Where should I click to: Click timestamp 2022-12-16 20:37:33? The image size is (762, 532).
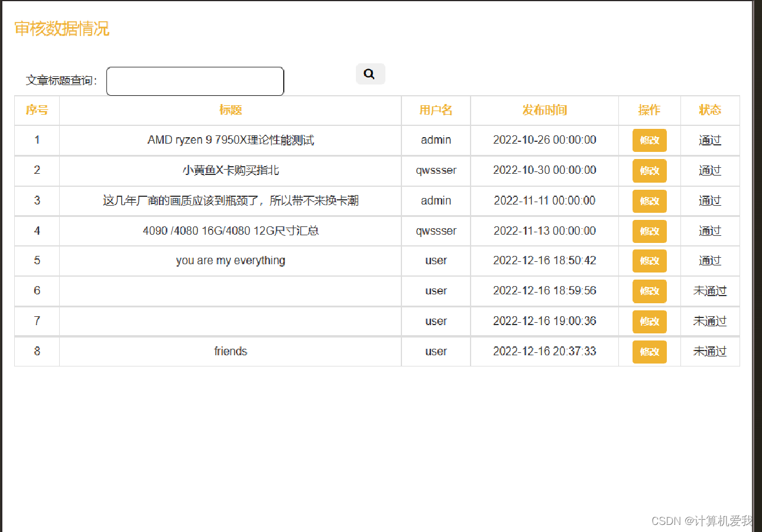[x=544, y=351]
